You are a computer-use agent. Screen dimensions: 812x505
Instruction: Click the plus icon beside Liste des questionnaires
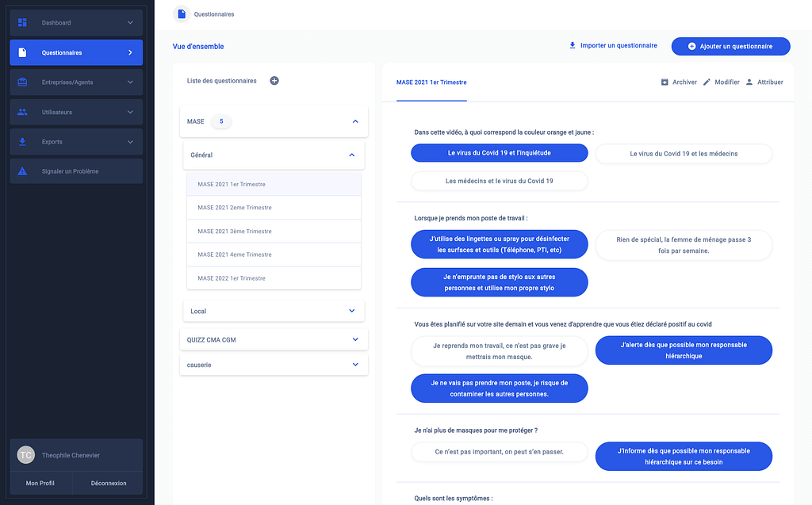click(x=274, y=81)
